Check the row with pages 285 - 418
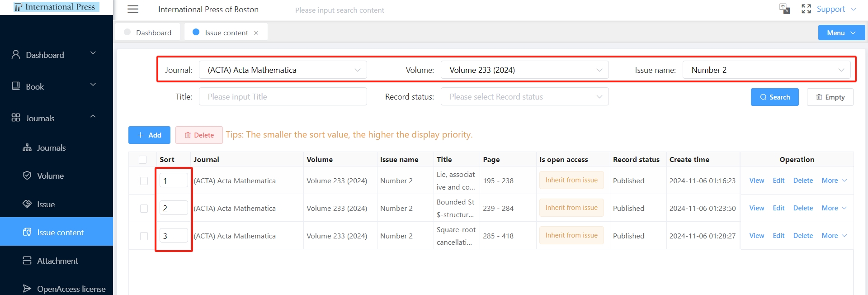This screenshot has height=295, width=868. pos(144,236)
